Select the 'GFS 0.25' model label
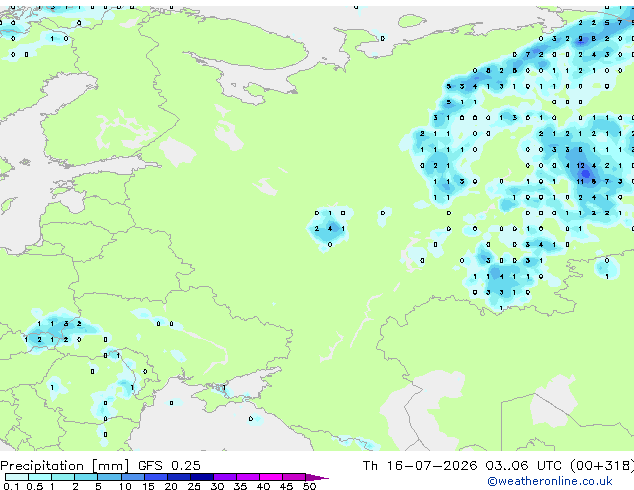 169,466
